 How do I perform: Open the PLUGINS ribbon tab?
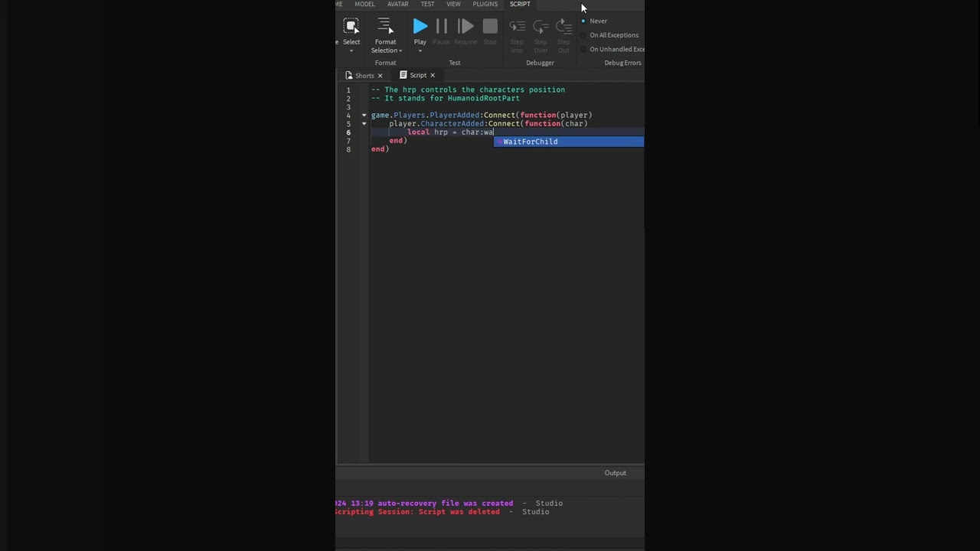[485, 4]
